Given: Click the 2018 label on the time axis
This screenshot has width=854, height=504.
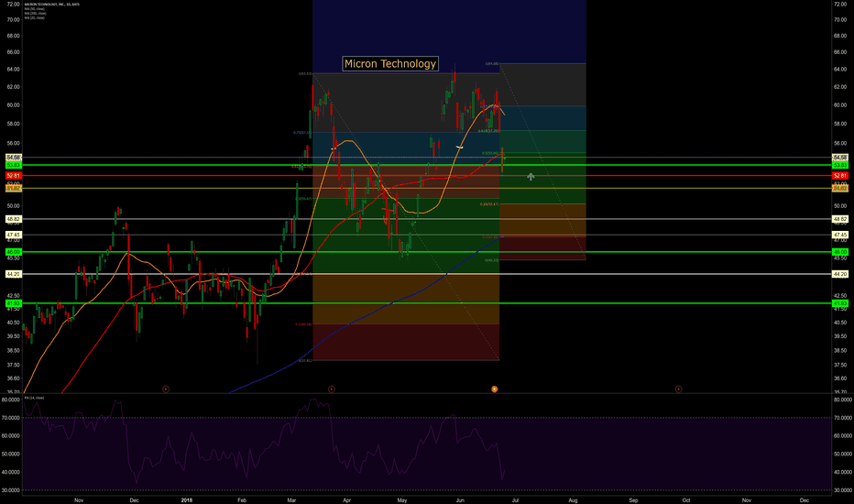Looking at the screenshot, I should point(187,500).
